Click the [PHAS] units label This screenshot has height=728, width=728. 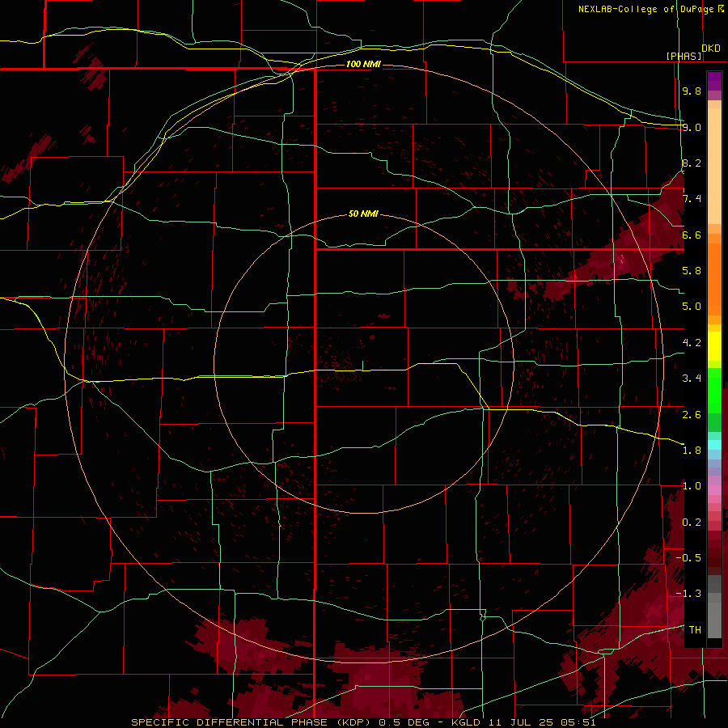click(x=684, y=56)
